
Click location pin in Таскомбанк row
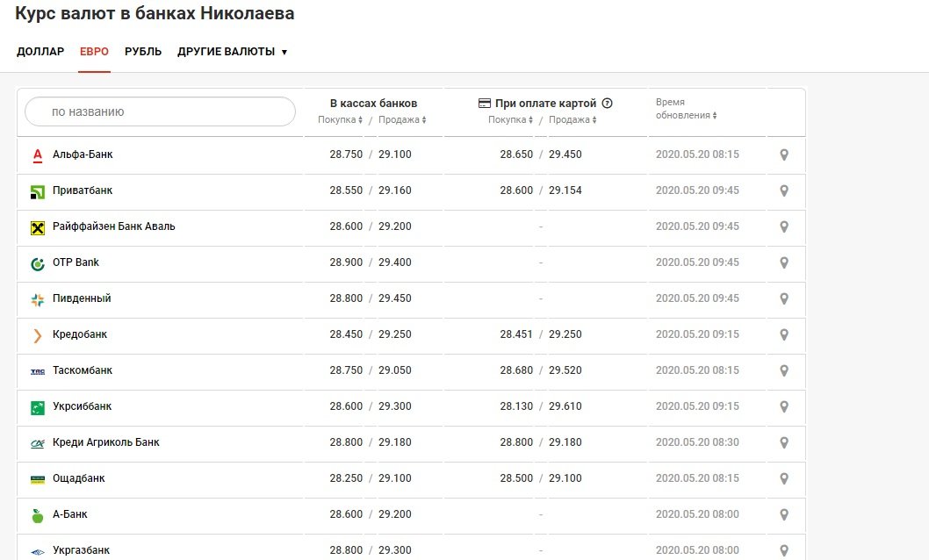point(784,371)
